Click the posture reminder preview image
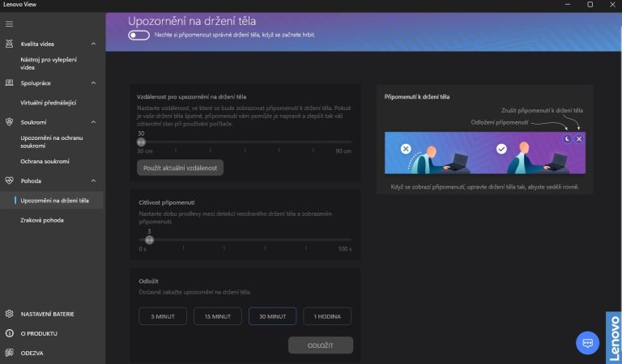This screenshot has height=364, width=622. [483, 153]
